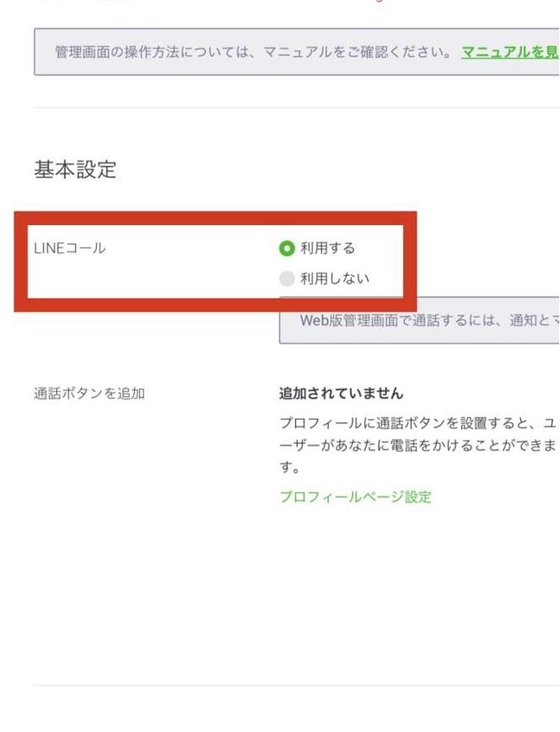The image size is (560, 732).
Task: Click the cut-off red text at top
Action: tap(380, 2)
